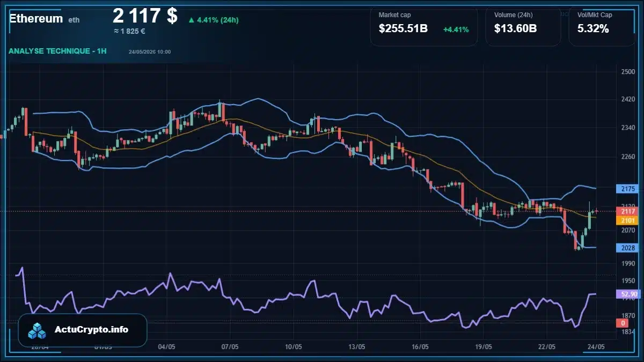
Task: Click the Ethereum title text
Action: click(36, 18)
